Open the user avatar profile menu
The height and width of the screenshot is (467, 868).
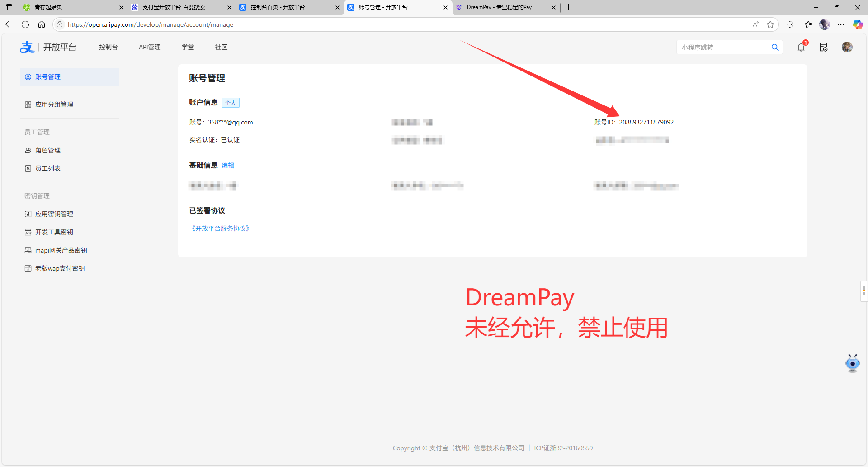[x=847, y=47]
